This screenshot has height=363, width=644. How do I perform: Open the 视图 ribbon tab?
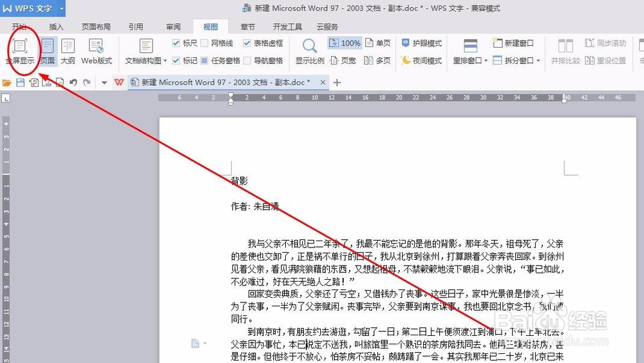211,26
